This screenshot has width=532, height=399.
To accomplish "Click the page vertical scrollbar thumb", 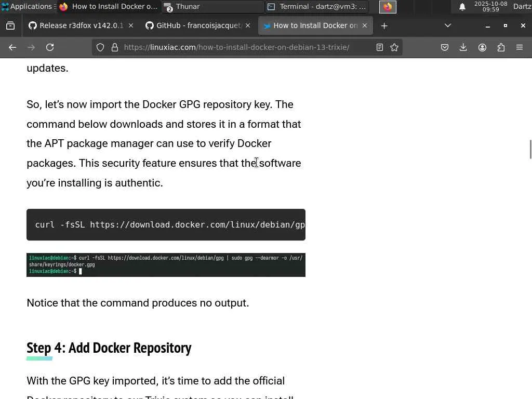I will pyautogui.click(x=530, y=149).
